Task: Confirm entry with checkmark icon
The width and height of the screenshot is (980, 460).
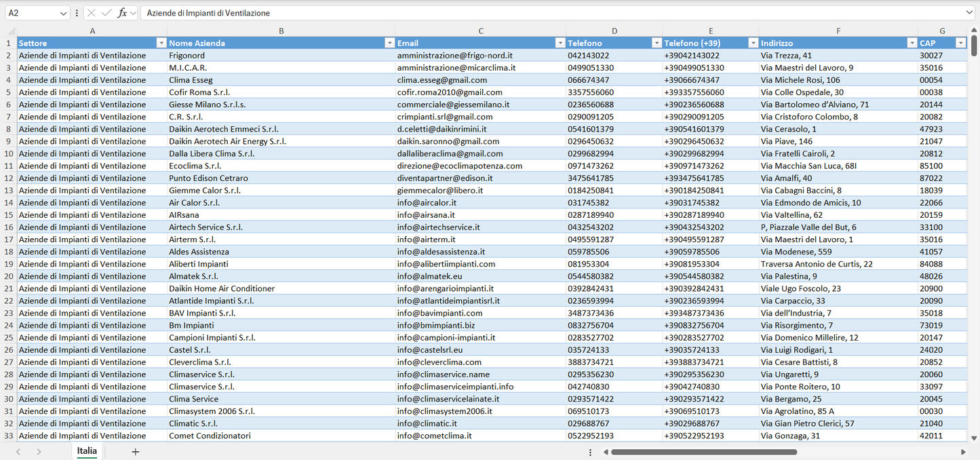Action: click(106, 13)
